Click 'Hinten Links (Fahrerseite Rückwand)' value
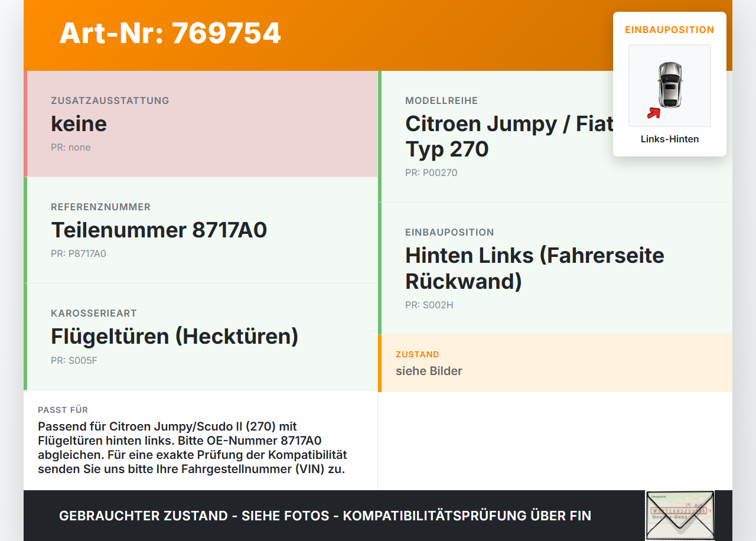This screenshot has height=541, width=756. [535, 268]
